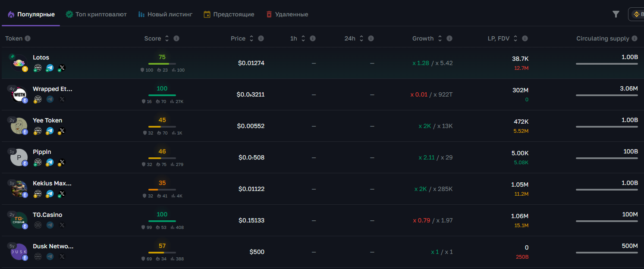Click the info icon next to Token
Screen dimensions: 644x269
point(28,38)
